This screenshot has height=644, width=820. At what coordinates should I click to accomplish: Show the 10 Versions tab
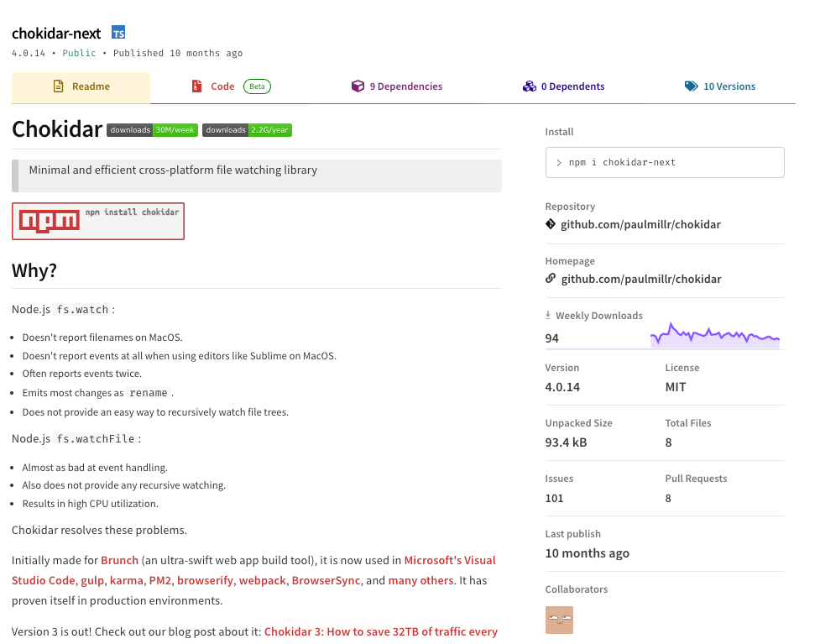pos(720,86)
